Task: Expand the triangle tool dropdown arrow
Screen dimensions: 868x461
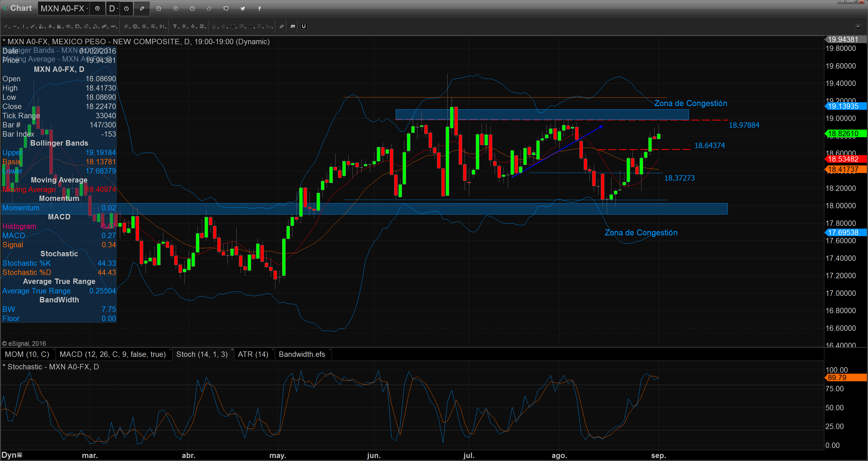Action: click(x=99, y=28)
